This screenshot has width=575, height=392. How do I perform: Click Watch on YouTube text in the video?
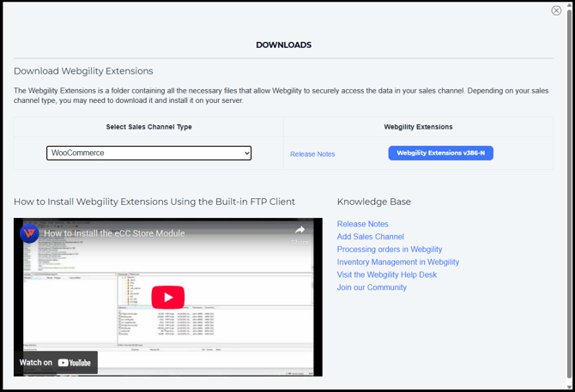point(36,363)
